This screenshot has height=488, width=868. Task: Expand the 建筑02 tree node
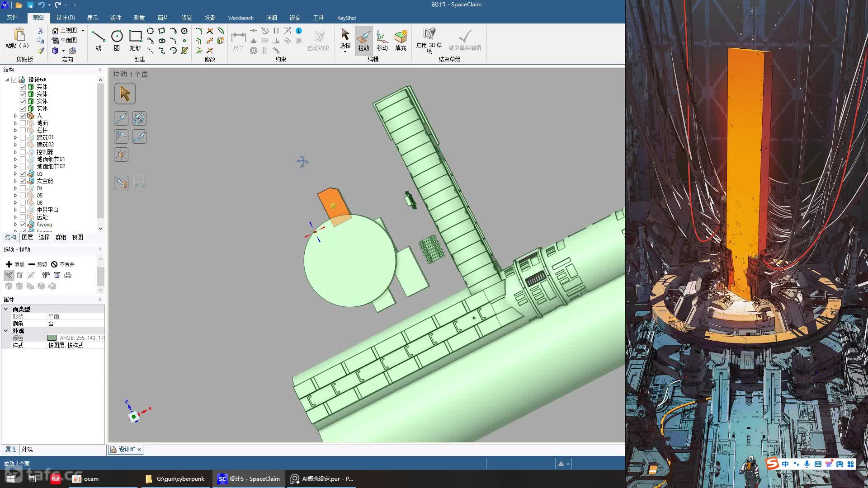(15, 145)
